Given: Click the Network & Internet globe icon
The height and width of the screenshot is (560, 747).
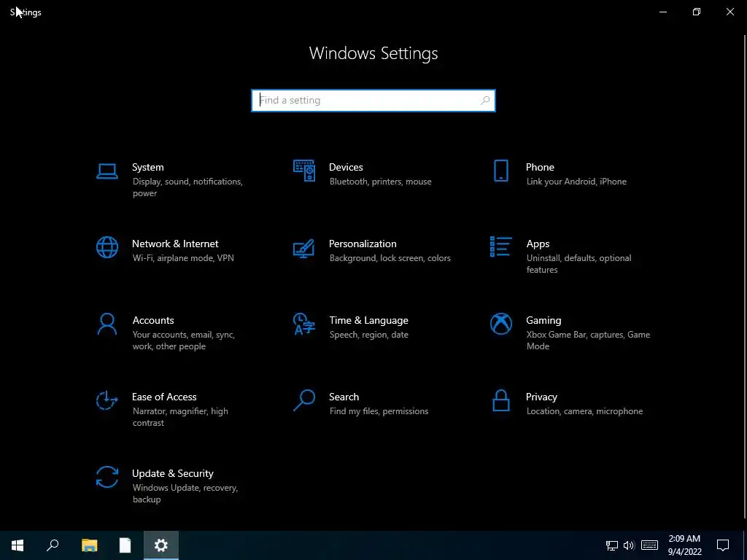Looking at the screenshot, I should click(x=107, y=248).
